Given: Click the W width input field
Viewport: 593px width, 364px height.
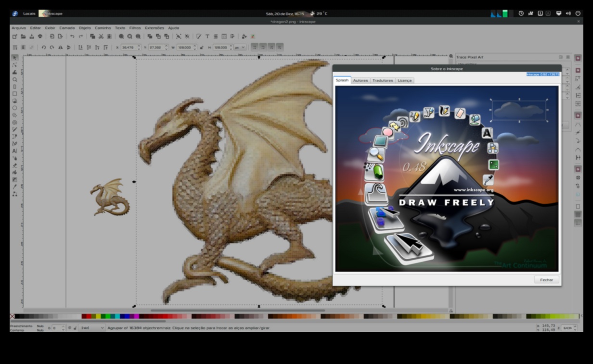Looking at the screenshot, I should (x=184, y=48).
